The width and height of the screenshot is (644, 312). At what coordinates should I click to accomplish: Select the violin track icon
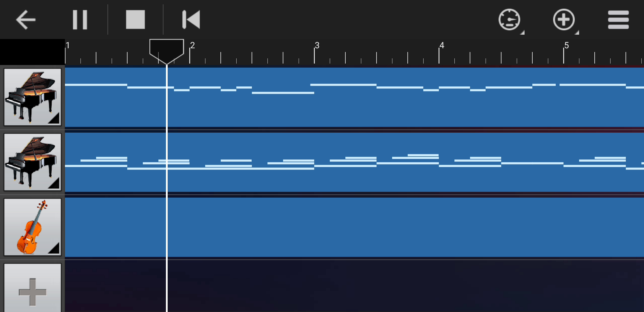pyautogui.click(x=32, y=227)
